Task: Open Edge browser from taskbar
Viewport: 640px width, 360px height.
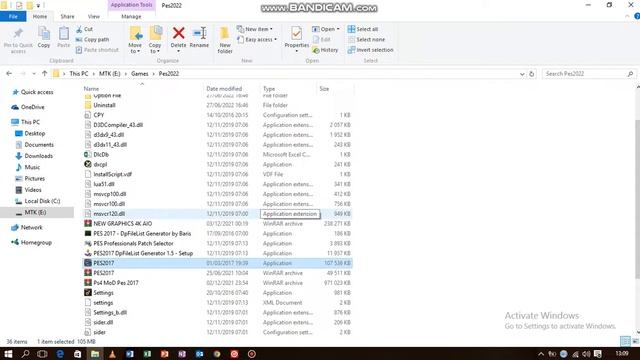Action: coord(60,354)
